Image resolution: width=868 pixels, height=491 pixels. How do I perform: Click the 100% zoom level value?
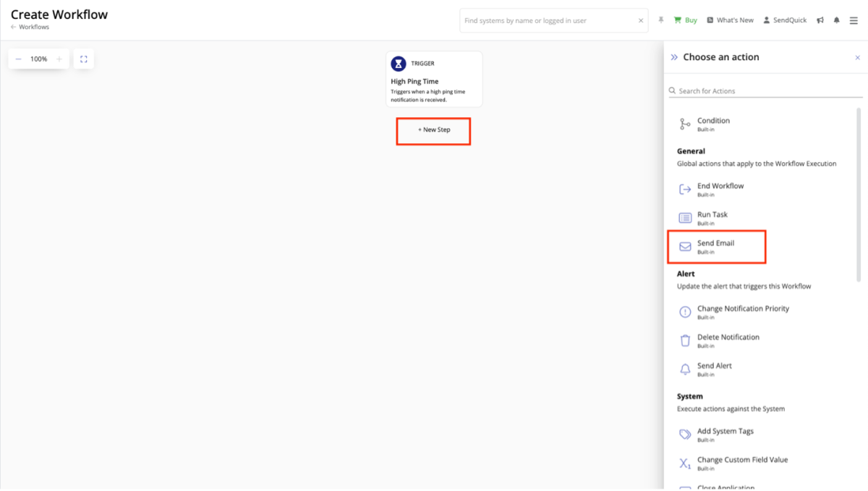[x=39, y=59]
